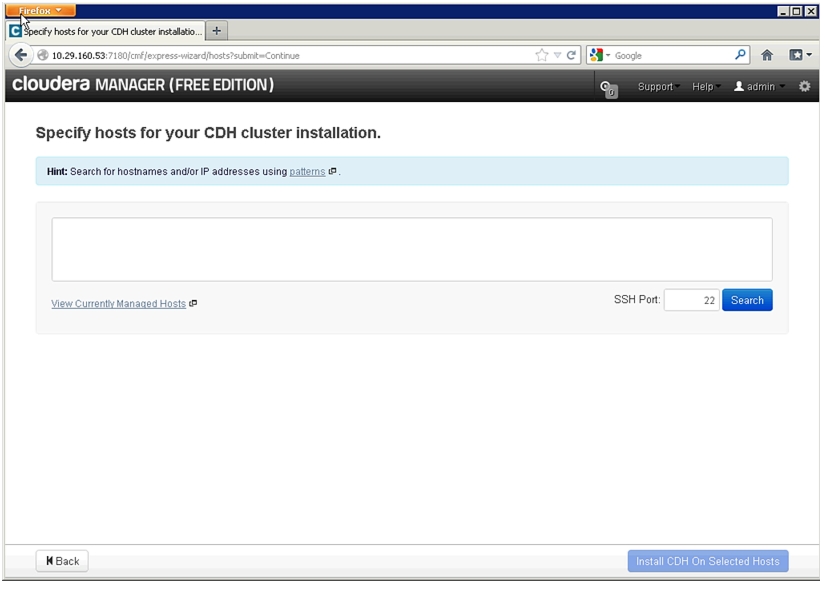The height and width of the screenshot is (610, 825).
Task: Click the SSH Port field
Action: click(691, 300)
